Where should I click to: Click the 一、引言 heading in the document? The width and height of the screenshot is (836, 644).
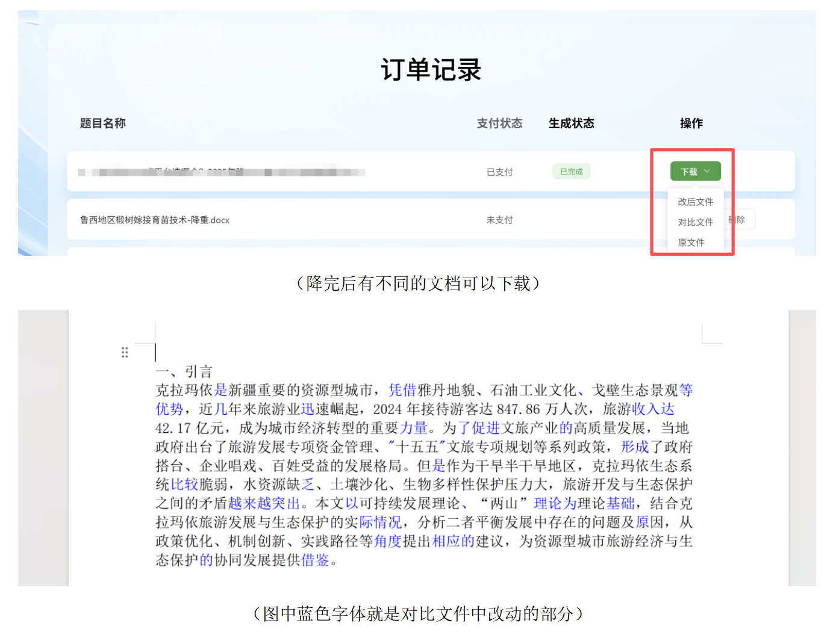click(184, 371)
